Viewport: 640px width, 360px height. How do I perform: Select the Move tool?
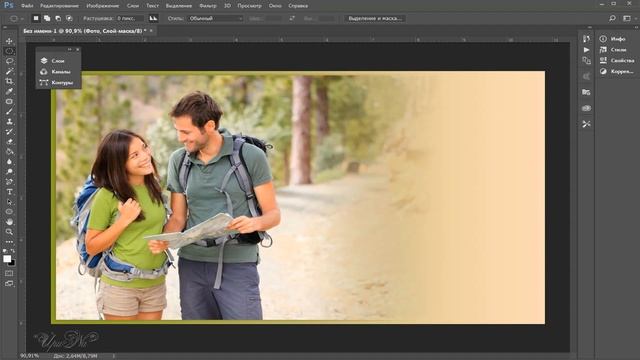[x=9, y=41]
